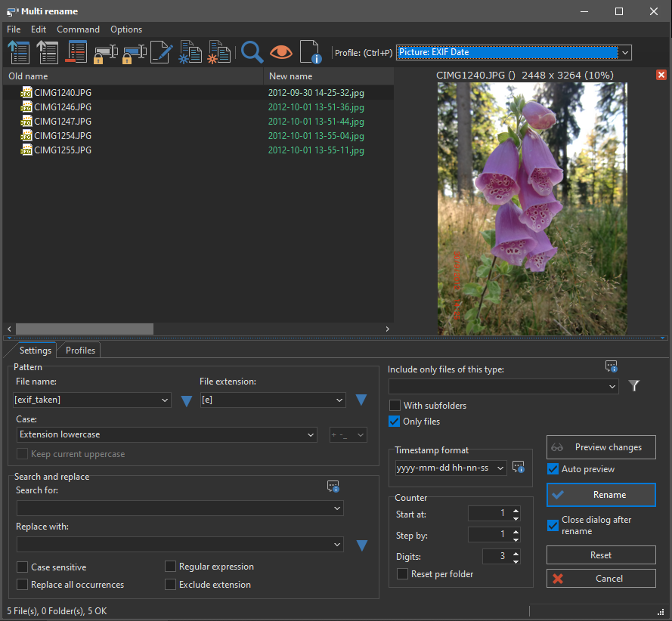The image size is (672, 621).
Task: Close the image preview with red X
Action: (661, 75)
